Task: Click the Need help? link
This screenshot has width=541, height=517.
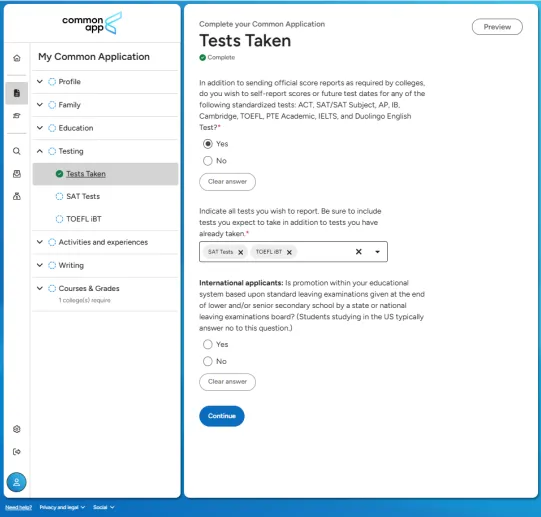Action: (x=19, y=507)
